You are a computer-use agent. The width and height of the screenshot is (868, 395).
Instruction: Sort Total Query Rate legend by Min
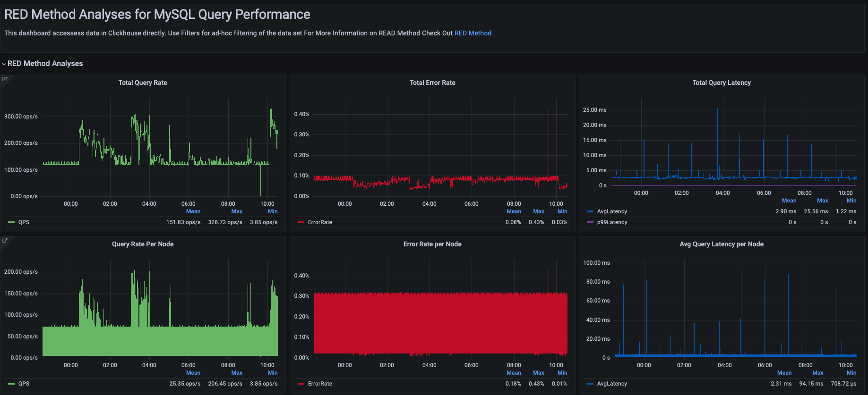tap(273, 211)
